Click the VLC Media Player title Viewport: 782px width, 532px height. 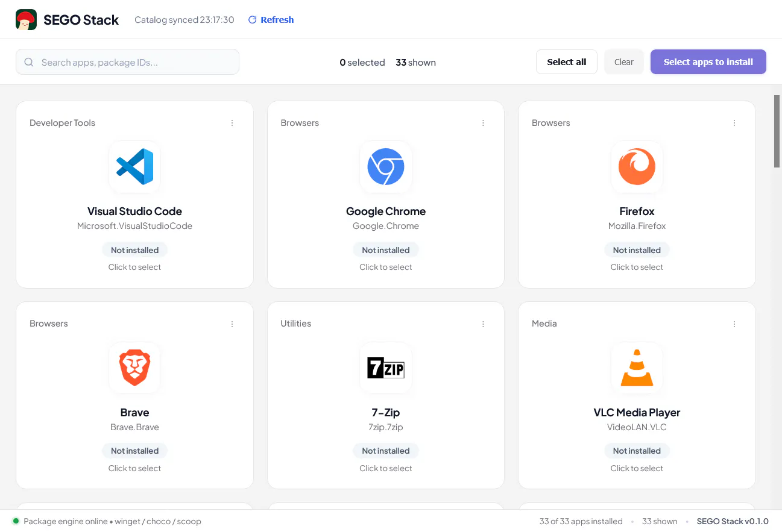[x=637, y=413]
